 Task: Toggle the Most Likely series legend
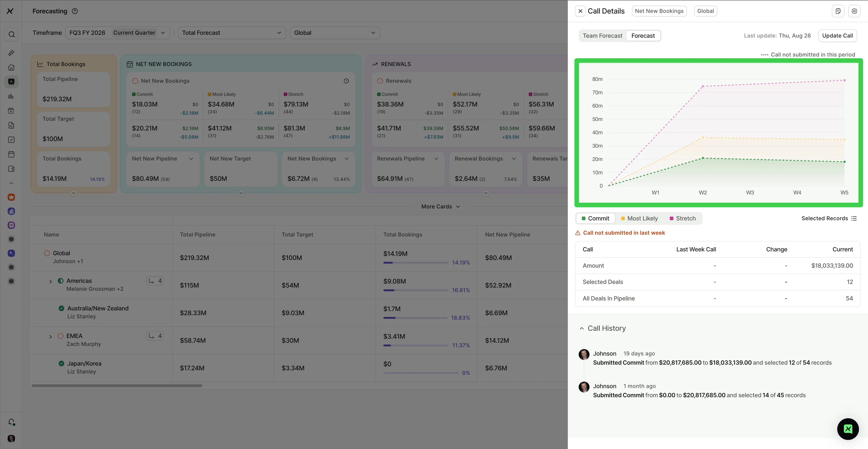coord(639,218)
